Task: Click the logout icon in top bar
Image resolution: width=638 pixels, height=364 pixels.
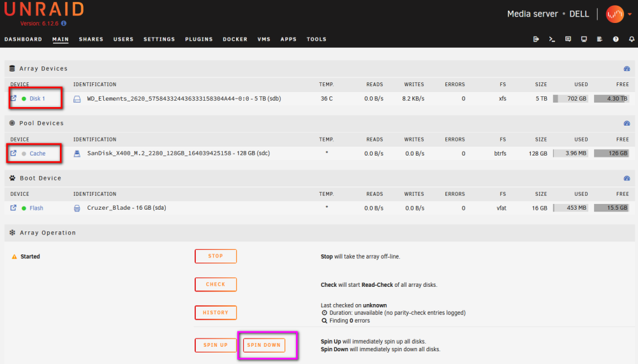Action: pyautogui.click(x=536, y=39)
